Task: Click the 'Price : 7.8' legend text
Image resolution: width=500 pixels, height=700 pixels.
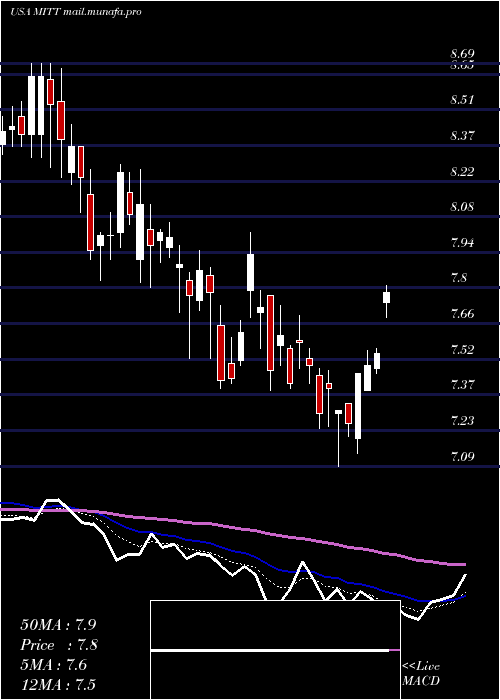Action: click(x=59, y=645)
